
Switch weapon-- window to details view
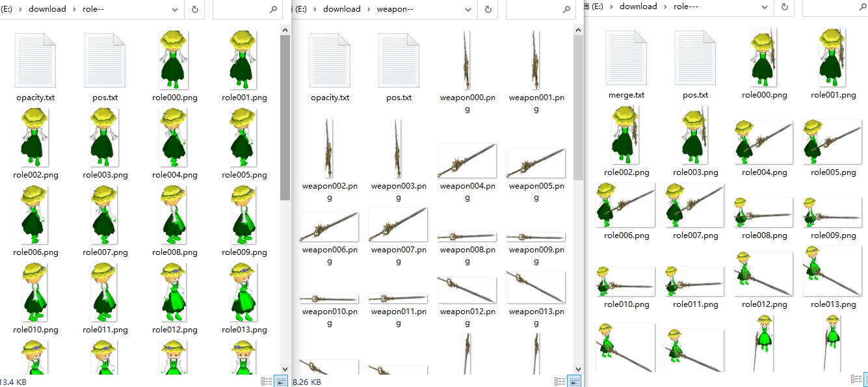[x=559, y=382]
